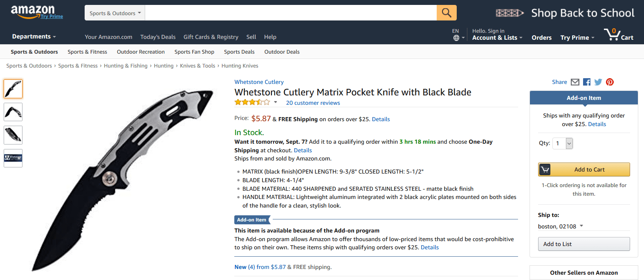Viewport: 644px width, 280px height.
Task: Open the search category dropdown
Action: (x=114, y=13)
